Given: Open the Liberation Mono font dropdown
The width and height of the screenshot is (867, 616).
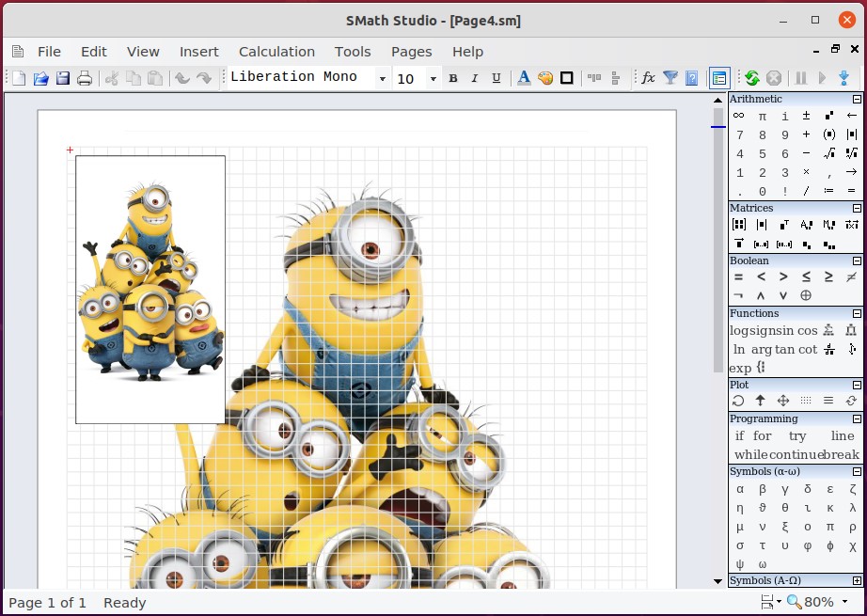Looking at the screenshot, I should click(382, 79).
